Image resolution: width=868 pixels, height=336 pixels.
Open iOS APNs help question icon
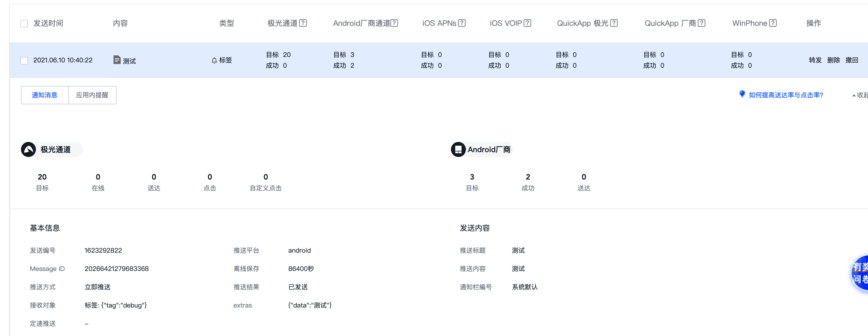click(462, 23)
